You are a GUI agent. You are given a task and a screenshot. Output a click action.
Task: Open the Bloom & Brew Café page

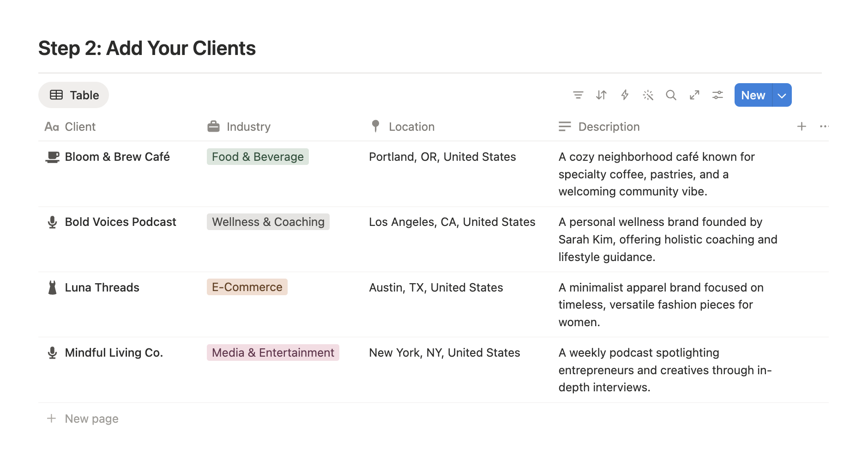[x=117, y=157]
